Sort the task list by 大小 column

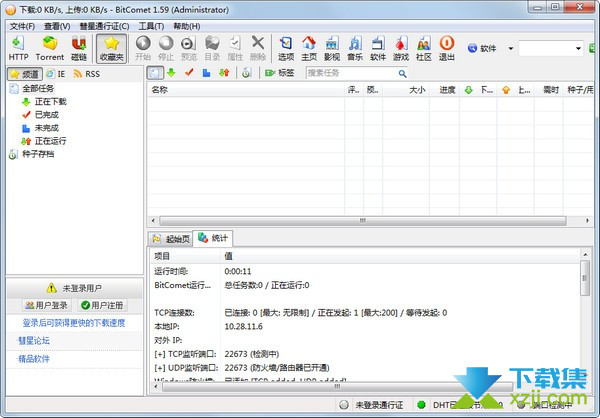click(x=406, y=90)
